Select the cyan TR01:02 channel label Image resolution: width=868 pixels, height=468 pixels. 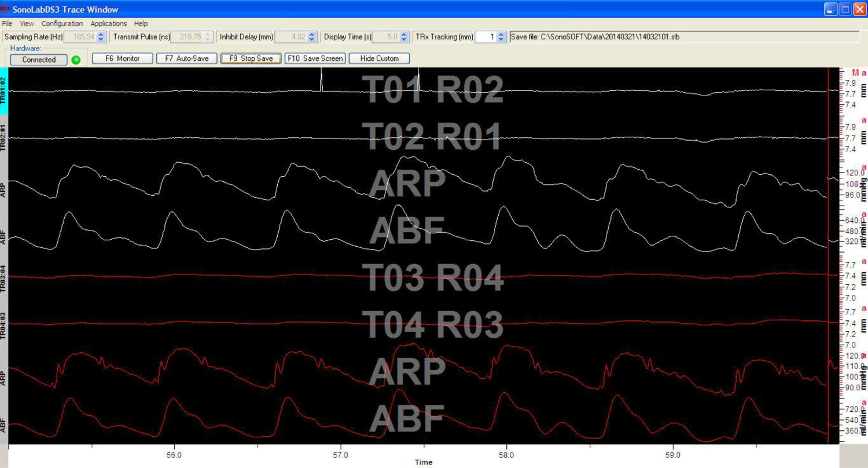[3, 90]
